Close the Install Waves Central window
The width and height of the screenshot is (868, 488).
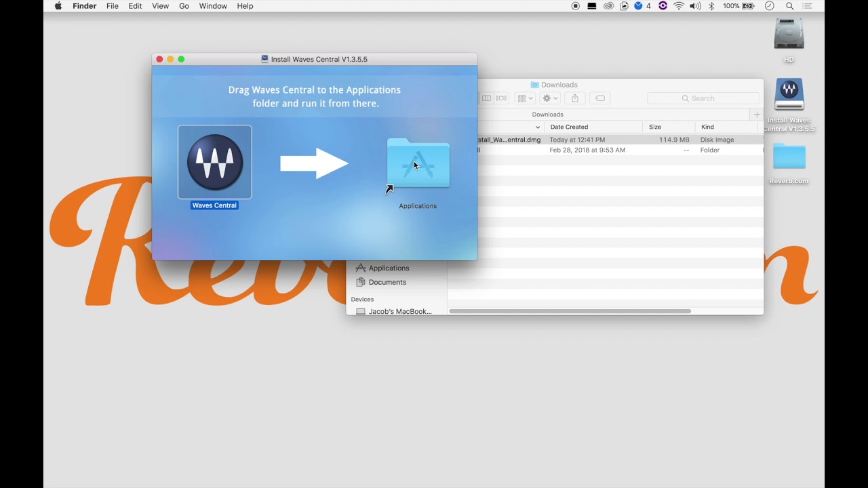click(x=159, y=59)
